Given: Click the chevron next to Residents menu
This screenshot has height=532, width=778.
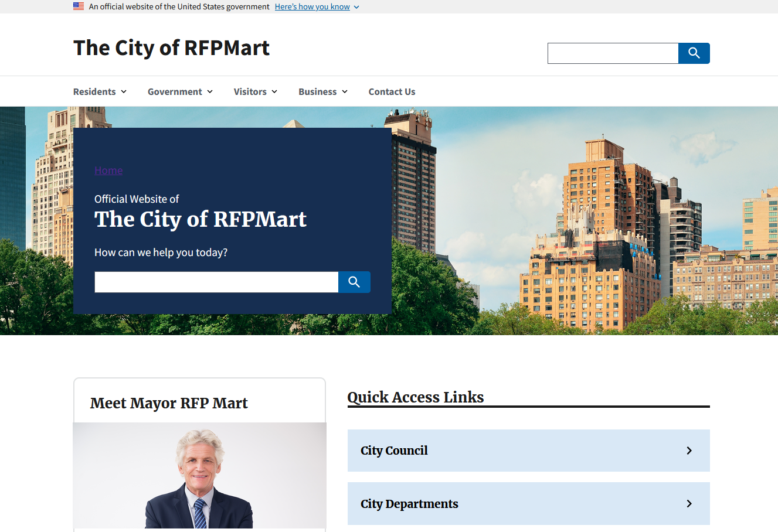Looking at the screenshot, I should [x=124, y=91].
